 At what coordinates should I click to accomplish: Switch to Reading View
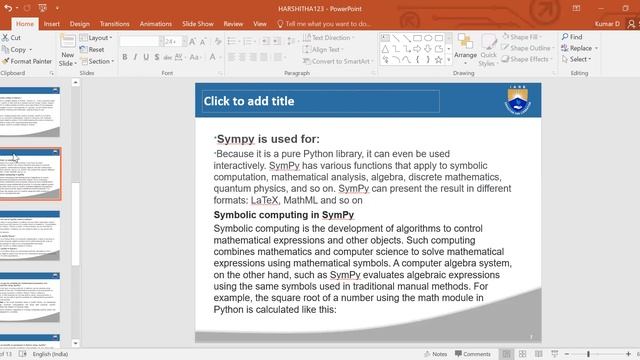[x=538, y=354]
